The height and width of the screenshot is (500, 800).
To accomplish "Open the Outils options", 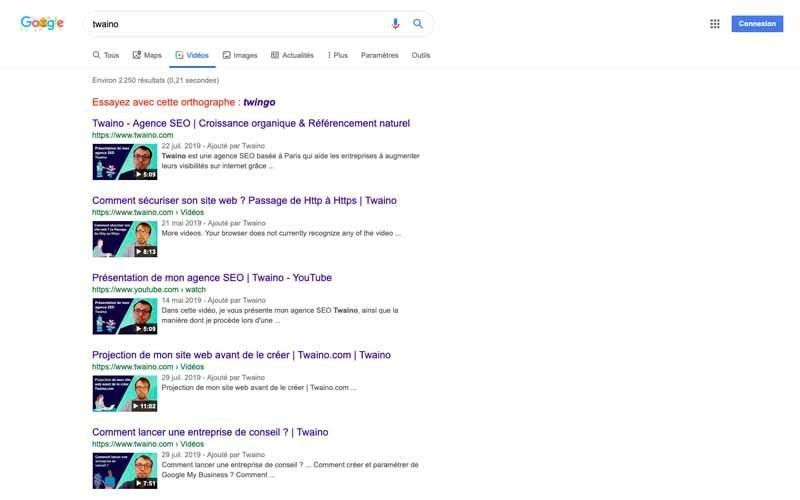I will tap(421, 55).
